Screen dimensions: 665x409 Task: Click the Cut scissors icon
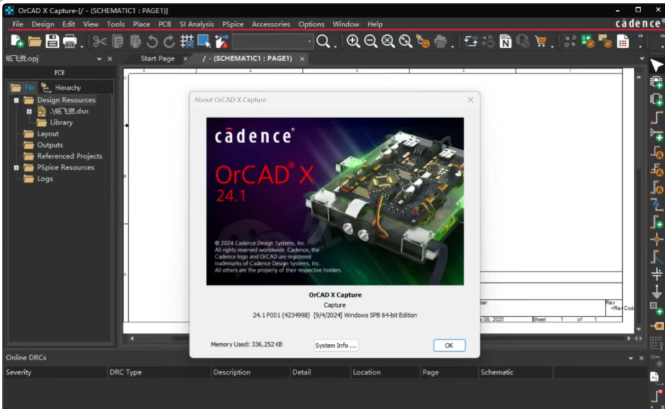tap(98, 42)
